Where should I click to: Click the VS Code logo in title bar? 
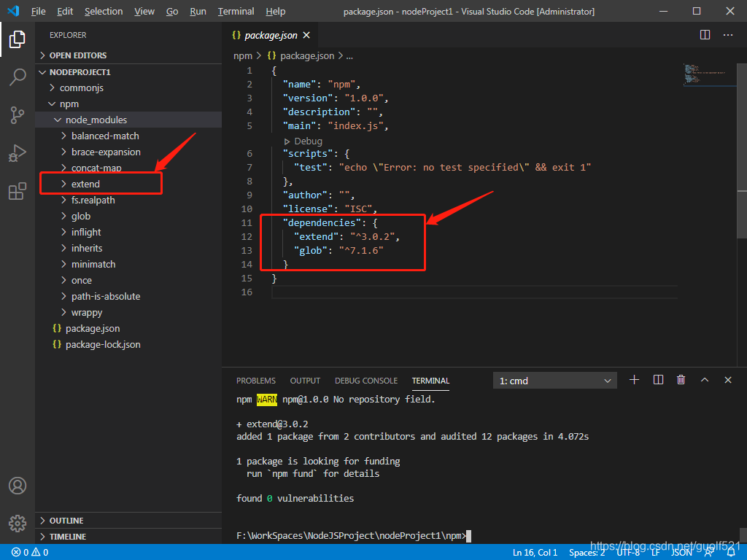tap(13, 11)
